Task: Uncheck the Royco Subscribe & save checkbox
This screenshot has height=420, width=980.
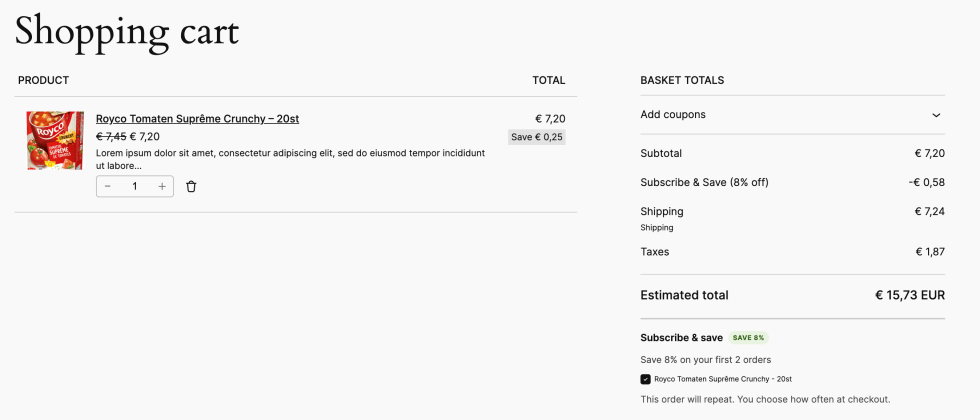Action: click(646, 379)
